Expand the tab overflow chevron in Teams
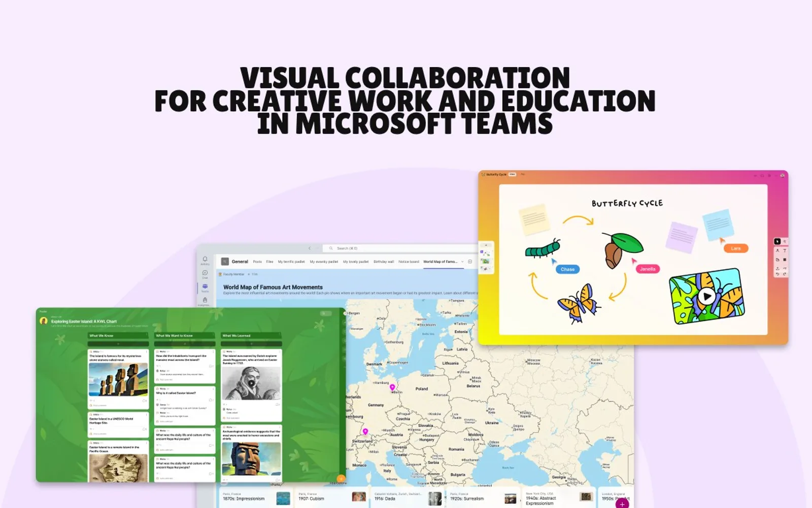The width and height of the screenshot is (812, 508). (462, 262)
